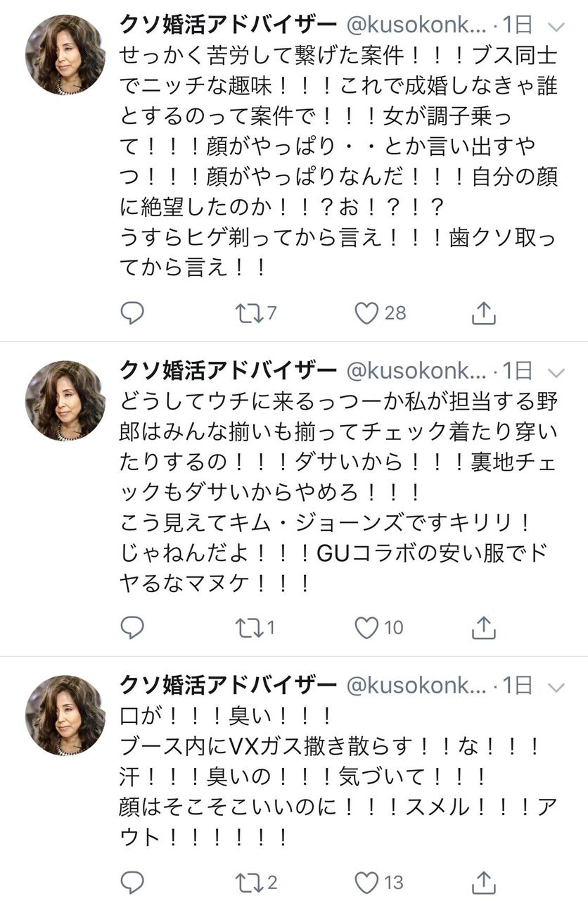The height and width of the screenshot is (901, 588).
Task: Reply to the first tweet about 案件
Action: pos(132,313)
